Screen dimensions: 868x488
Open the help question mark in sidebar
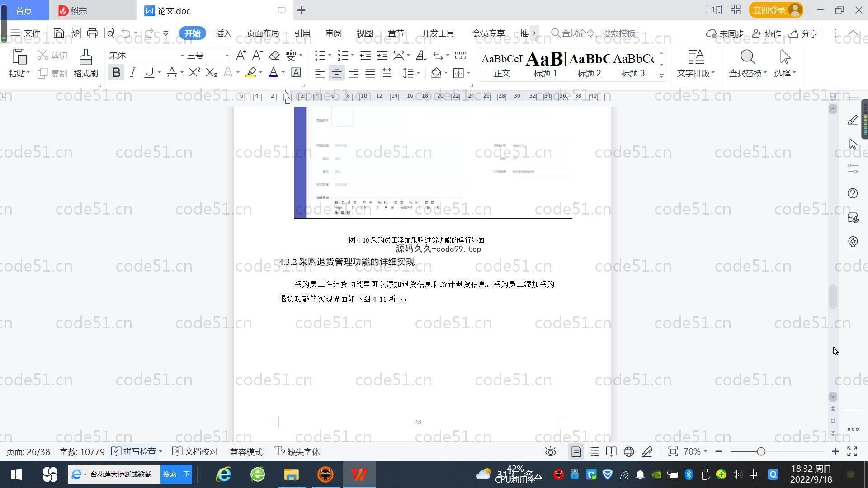point(853,193)
